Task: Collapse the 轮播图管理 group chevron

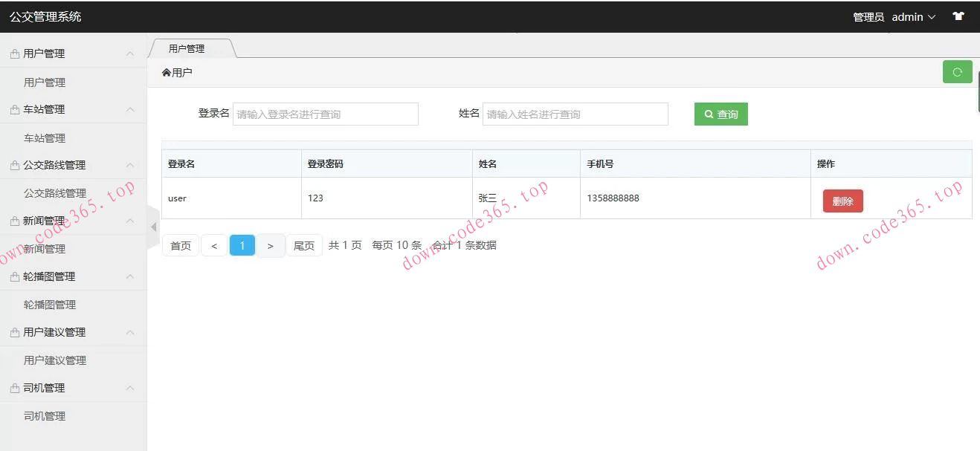Action: click(130, 276)
